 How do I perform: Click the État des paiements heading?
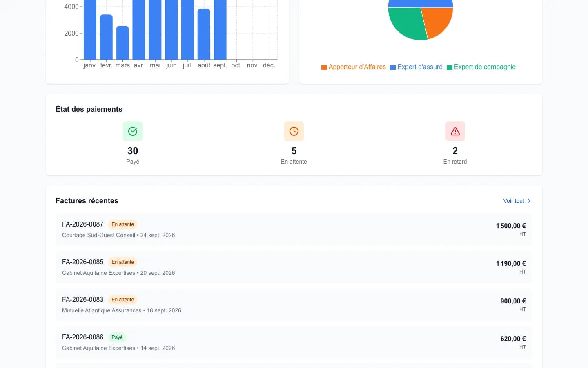(x=89, y=109)
